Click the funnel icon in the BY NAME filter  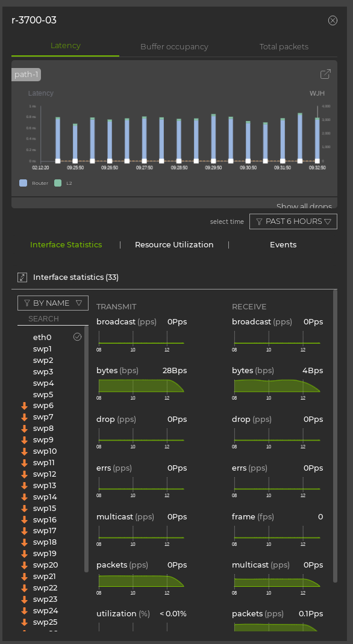[27, 303]
